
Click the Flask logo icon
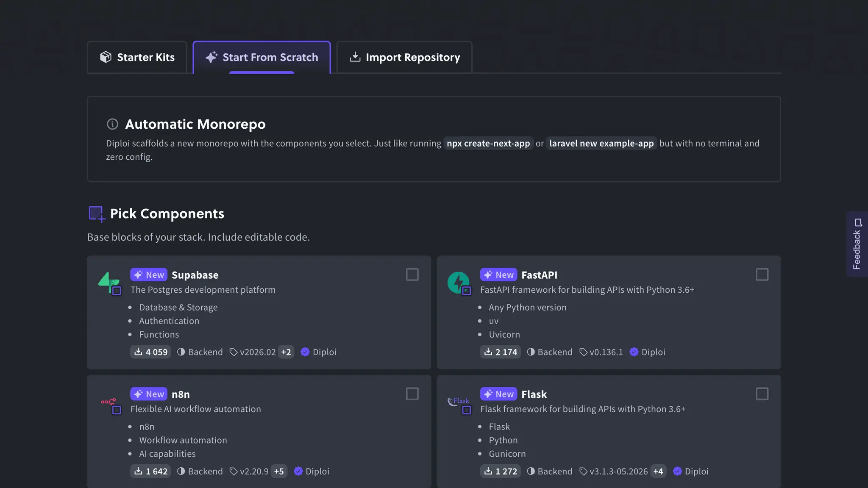point(459,405)
